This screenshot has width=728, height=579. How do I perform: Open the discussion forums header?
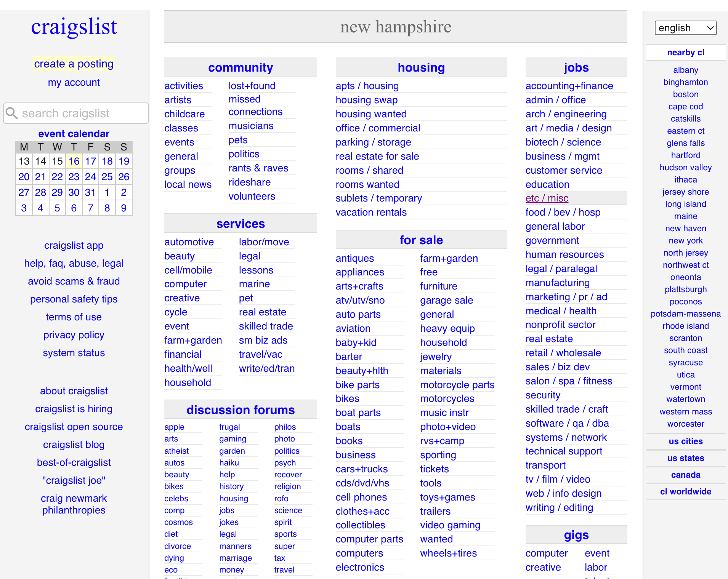(241, 410)
